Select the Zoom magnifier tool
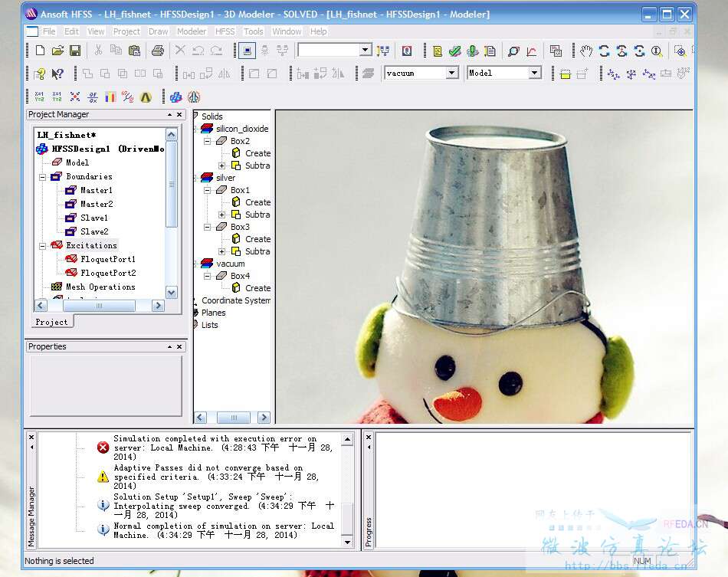Image resolution: width=728 pixels, height=577 pixels. pyautogui.click(x=657, y=51)
